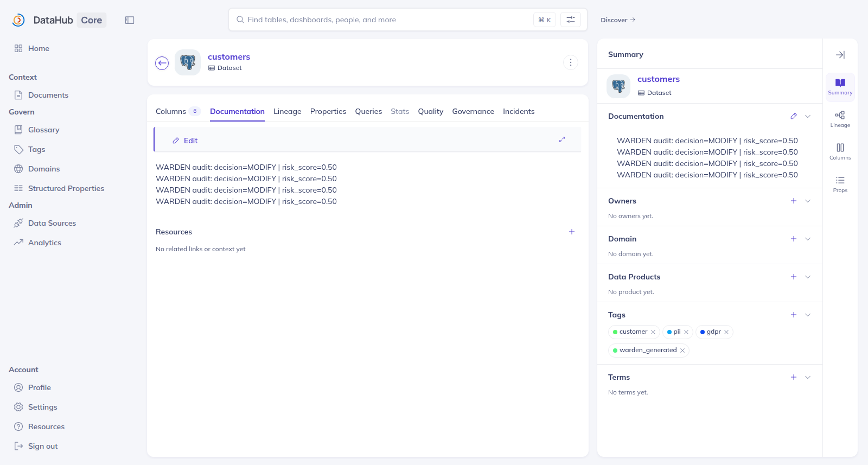Add a data product with plus icon
Viewport: 868px width, 465px height.
[794, 277]
